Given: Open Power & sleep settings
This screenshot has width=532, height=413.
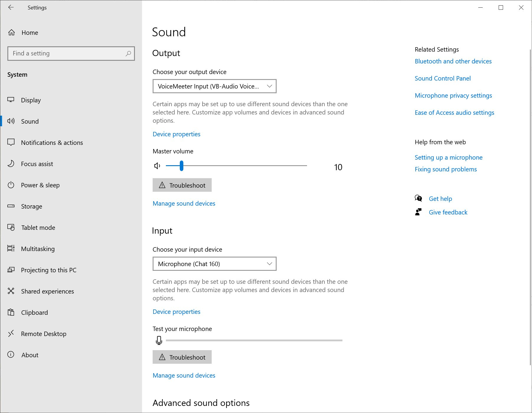Looking at the screenshot, I should [x=71, y=185].
